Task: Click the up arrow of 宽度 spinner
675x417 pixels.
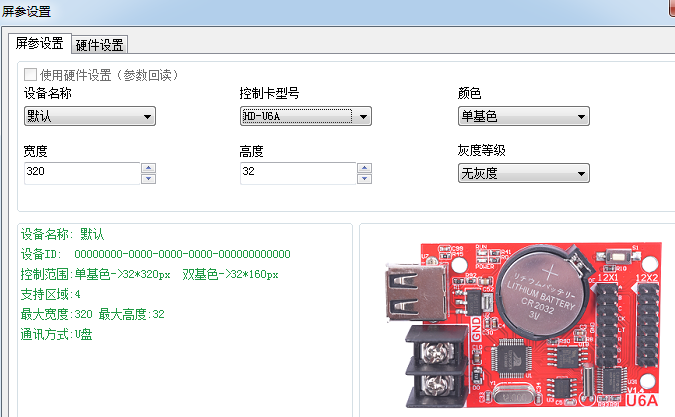Action: [148, 168]
